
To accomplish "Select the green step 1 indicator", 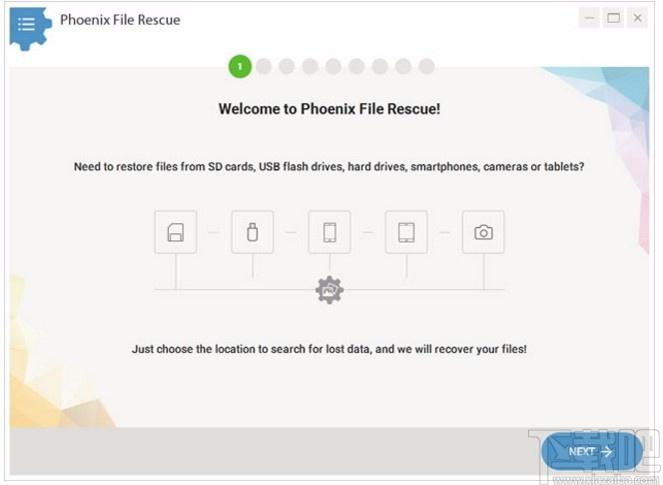I will click(240, 67).
